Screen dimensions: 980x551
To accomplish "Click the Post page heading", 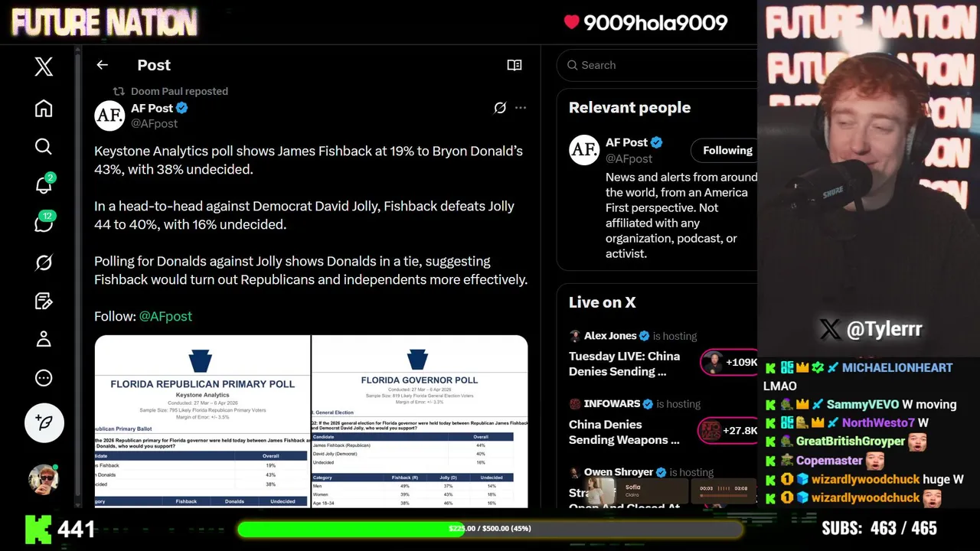I will (x=154, y=65).
